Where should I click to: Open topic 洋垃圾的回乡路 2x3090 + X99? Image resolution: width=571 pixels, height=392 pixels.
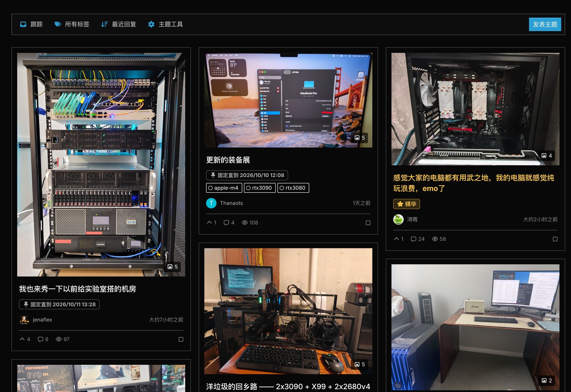pyautogui.click(x=288, y=387)
